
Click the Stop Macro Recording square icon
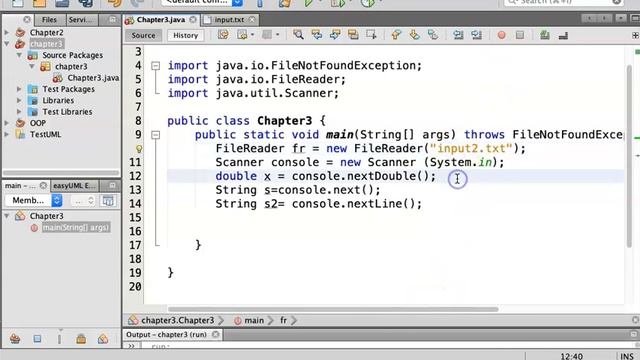click(x=520, y=36)
